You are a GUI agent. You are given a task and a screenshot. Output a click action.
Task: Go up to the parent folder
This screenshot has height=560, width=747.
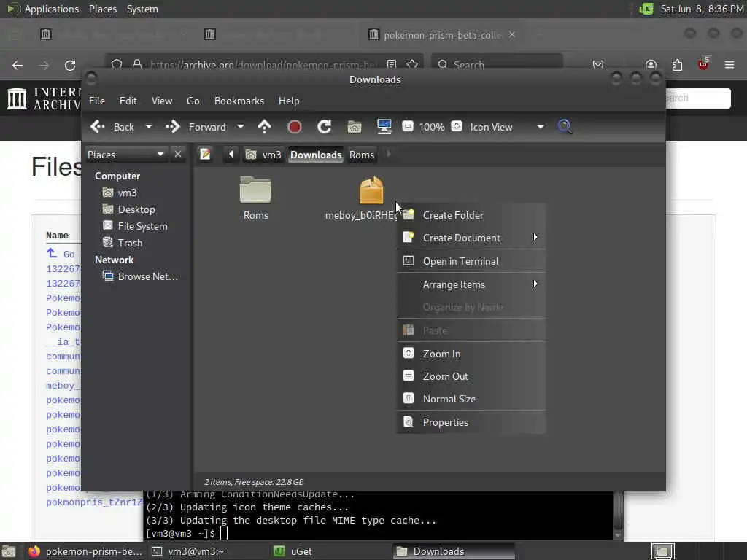264,127
